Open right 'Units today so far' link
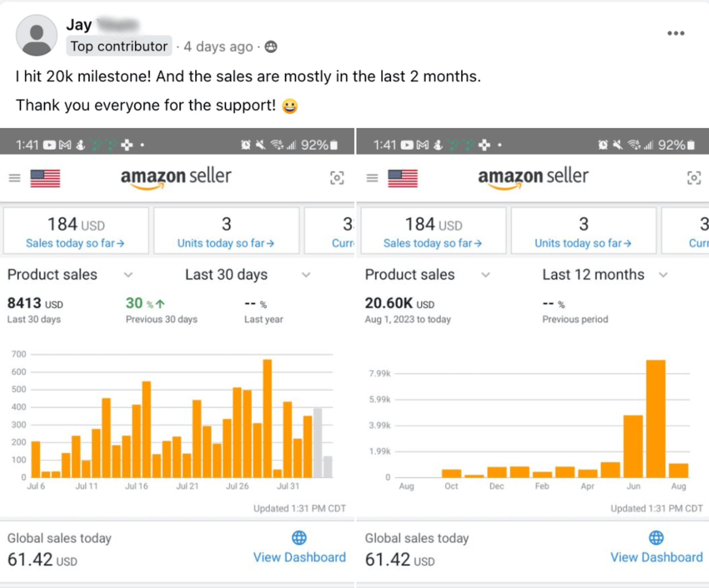This screenshot has height=588, width=709. point(583,243)
